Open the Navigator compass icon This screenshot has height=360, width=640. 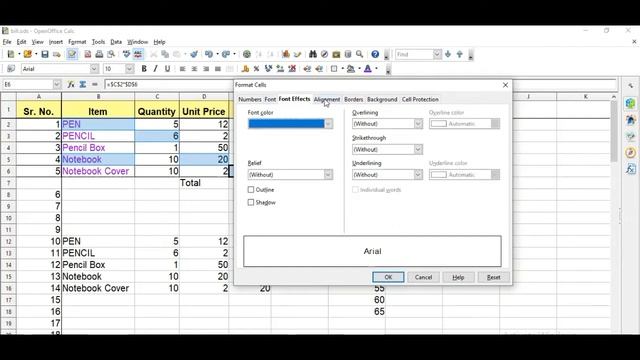(324, 54)
